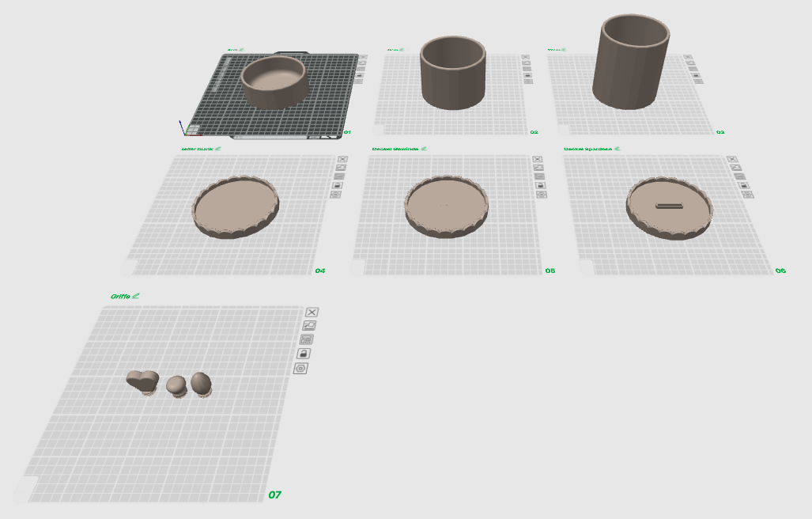The image size is (812, 519).
Task: Remove plate 04 with its X icon
Action: [x=342, y=159]
